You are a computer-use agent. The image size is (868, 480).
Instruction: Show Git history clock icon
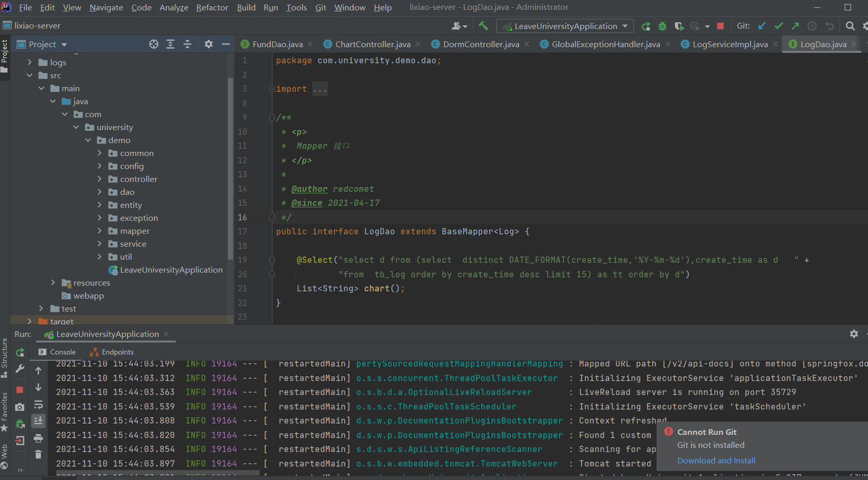pos(812,26)
